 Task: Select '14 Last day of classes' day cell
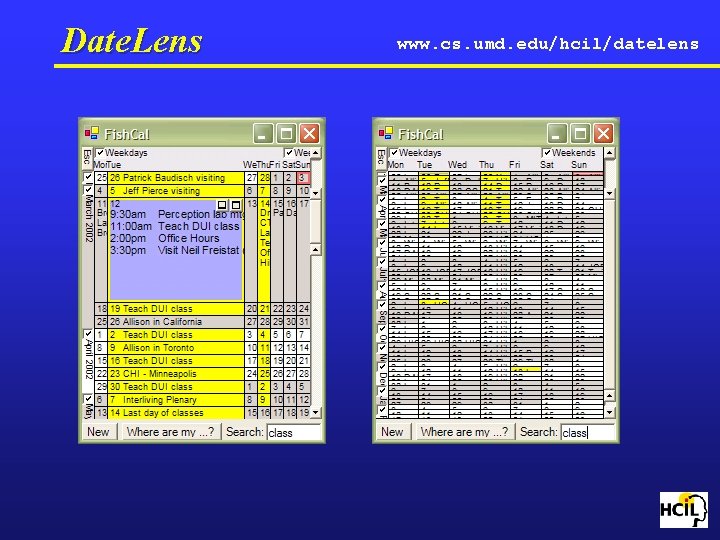point(176,412)
